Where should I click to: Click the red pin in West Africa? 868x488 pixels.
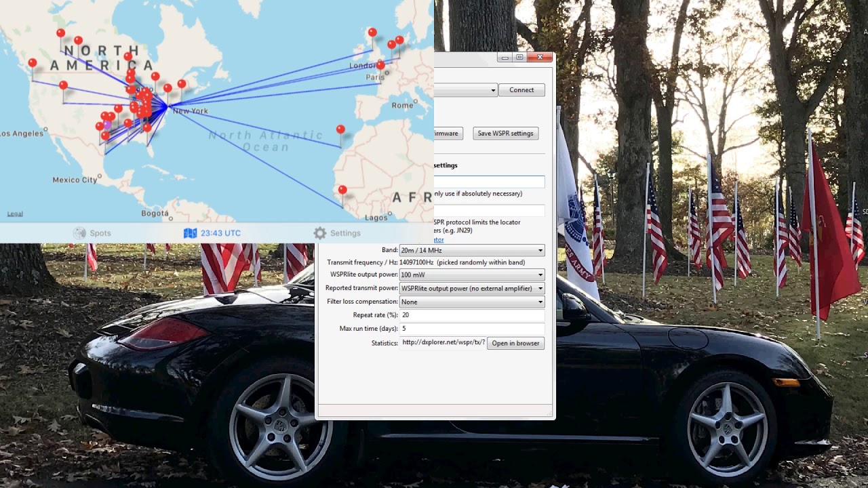pyautogui.click(x=342, y=190)
